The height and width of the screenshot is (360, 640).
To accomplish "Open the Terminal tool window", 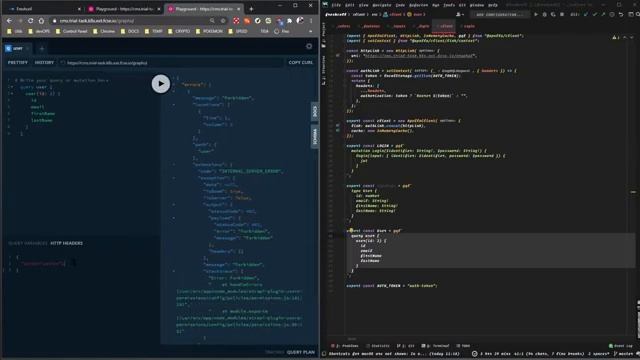I will (436, 346).
